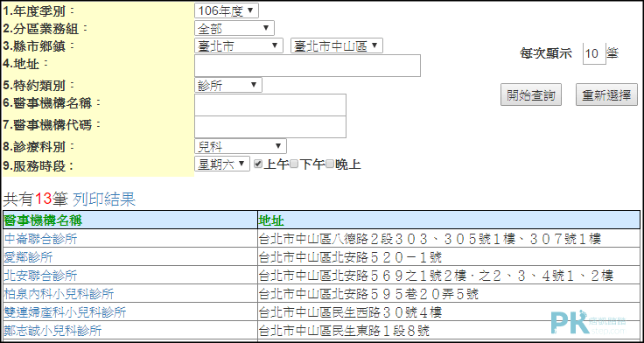The image size is (644, 343).
Task: Open the 臺北市 county dropdown
Action: click(x=239, y=46)
